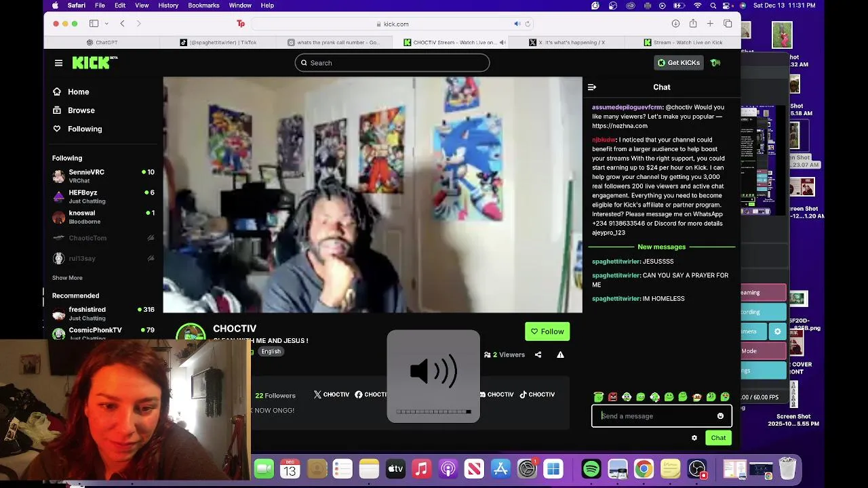The width and height of the screenshot is (868, 488).
Task: Toggle the Safari sidebar icon
Action: pyautogui.click(x=94, y=24)
